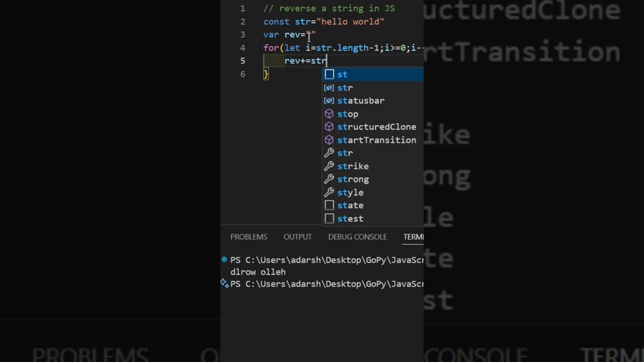Image resolution: width=644 pixels, height=362 pixels.
Task: Click 'var rev' declaration on line 3
Action: [281, 35]
